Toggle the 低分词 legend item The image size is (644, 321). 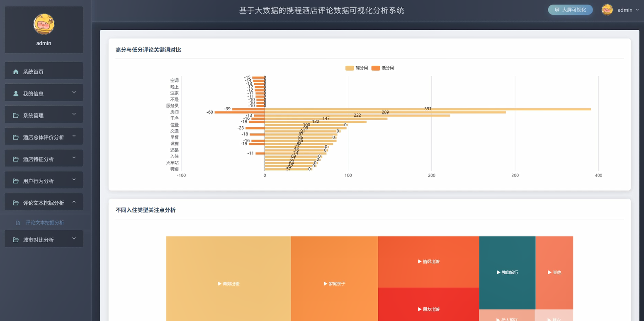click(382, 68)
